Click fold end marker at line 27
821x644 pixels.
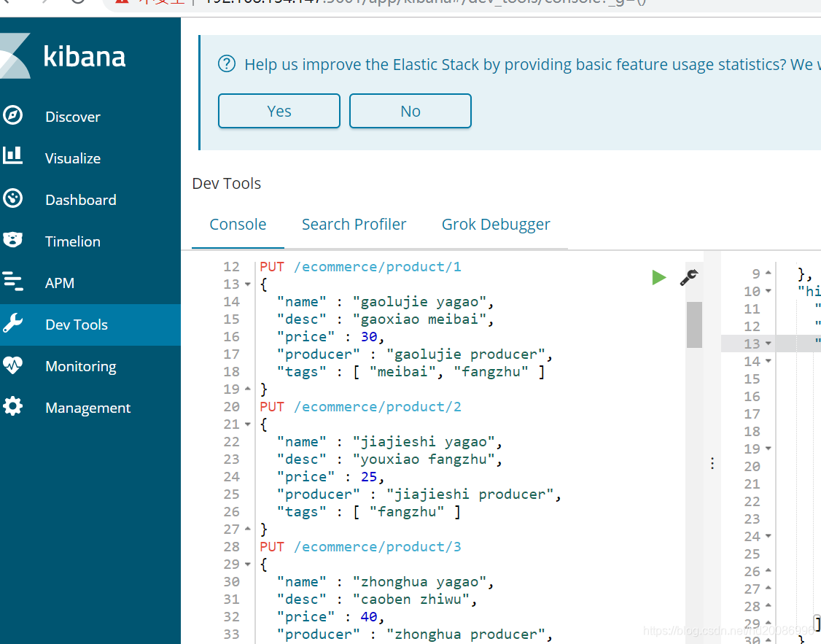[248, 529]
